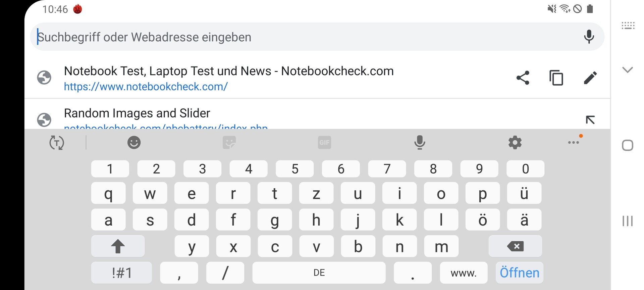Viewport: 644px width, 290px height.
Task: Focus the search or web address field
Action: 302,37
